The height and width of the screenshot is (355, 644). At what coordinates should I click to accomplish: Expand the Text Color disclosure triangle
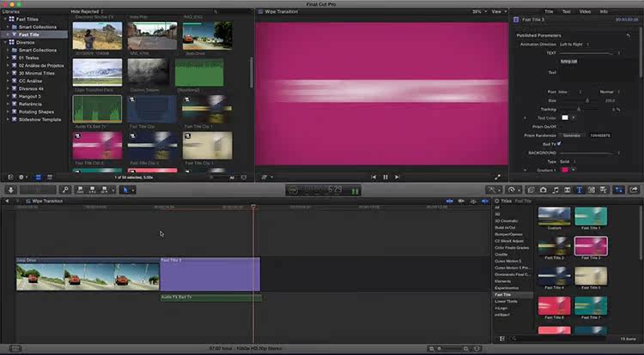[525, 117]
